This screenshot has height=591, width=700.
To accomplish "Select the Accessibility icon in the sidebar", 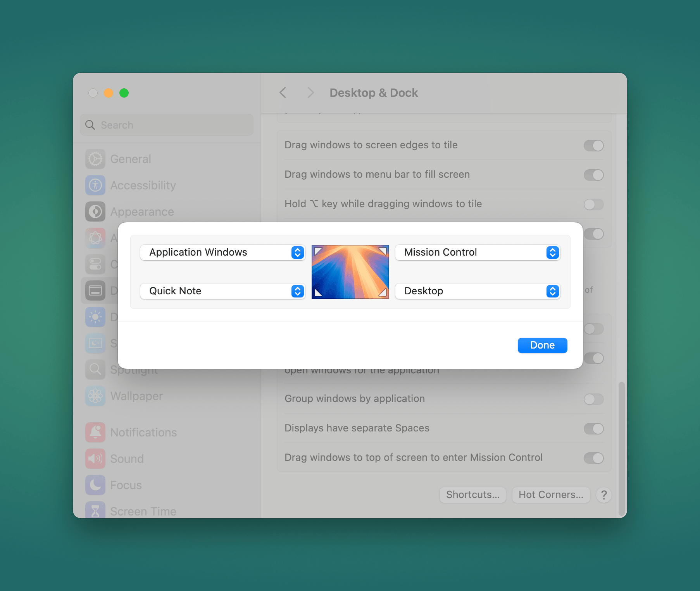I will click(95, 186).
